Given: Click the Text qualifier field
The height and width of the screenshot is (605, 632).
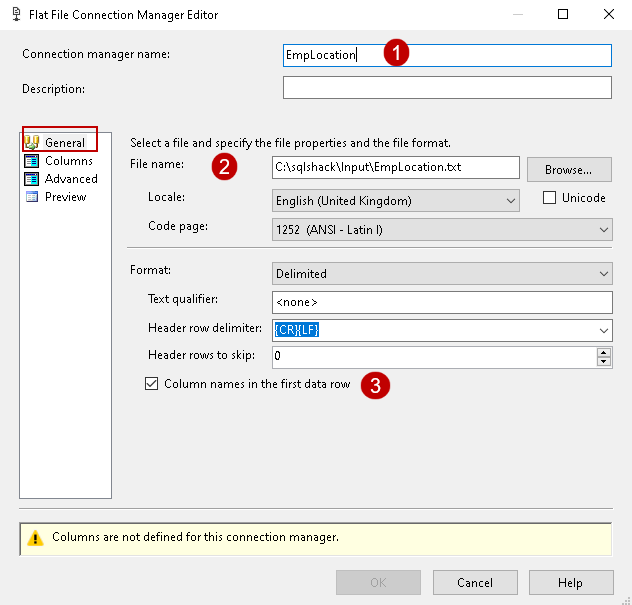Looking at the screenshot, I should pyautogui.click(x=442, y=301).
